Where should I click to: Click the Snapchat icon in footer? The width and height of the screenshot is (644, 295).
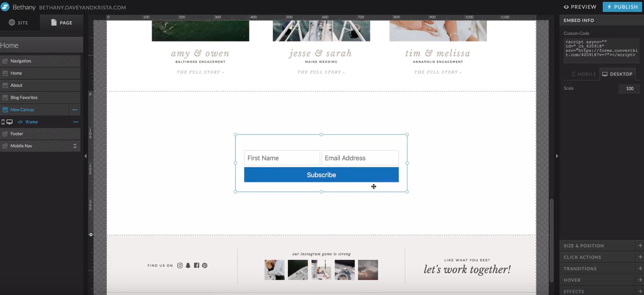188,265
